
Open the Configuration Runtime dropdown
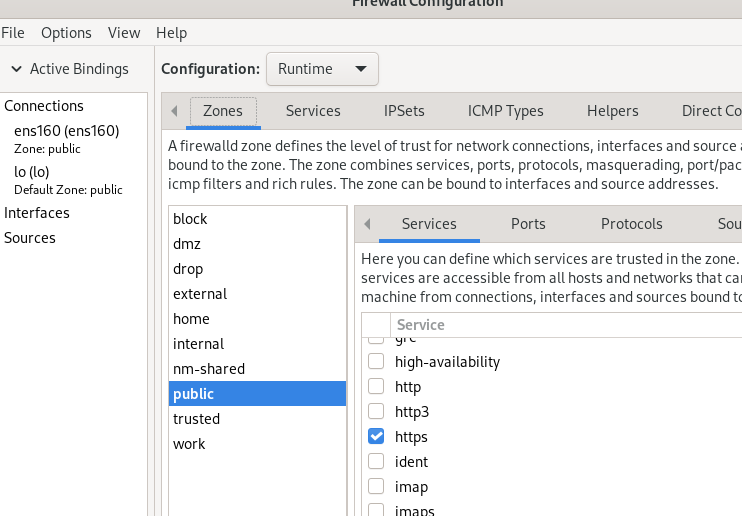(322, 69)
